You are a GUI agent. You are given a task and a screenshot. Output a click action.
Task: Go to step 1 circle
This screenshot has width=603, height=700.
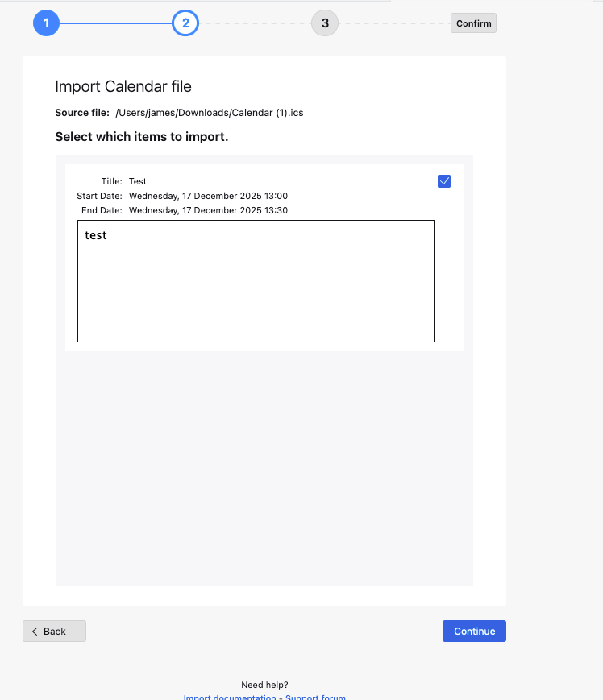click(47, 23)
